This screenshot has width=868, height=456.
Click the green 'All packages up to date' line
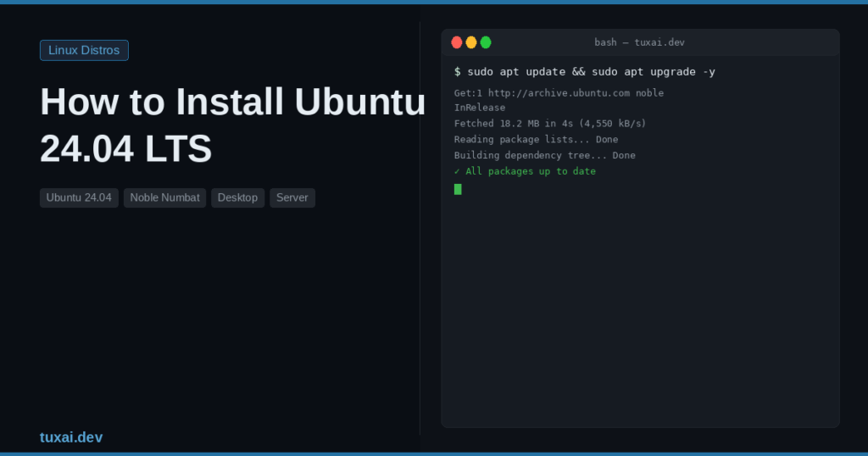[525, 171]
